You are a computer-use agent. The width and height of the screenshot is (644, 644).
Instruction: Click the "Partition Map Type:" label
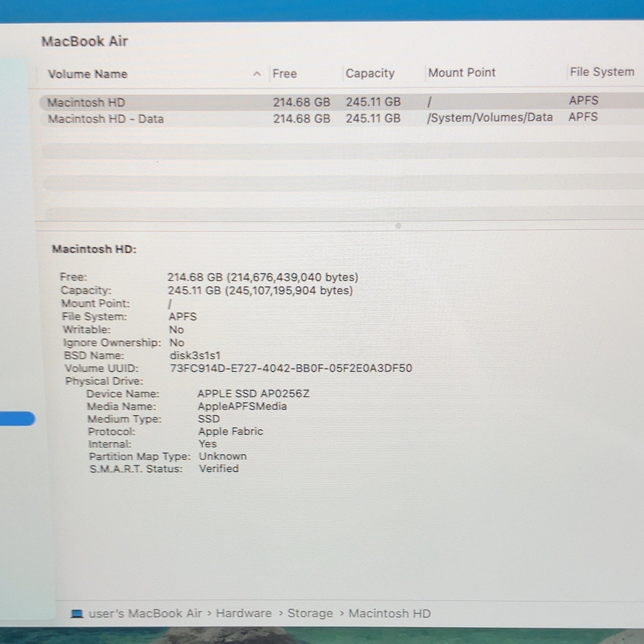140,456
